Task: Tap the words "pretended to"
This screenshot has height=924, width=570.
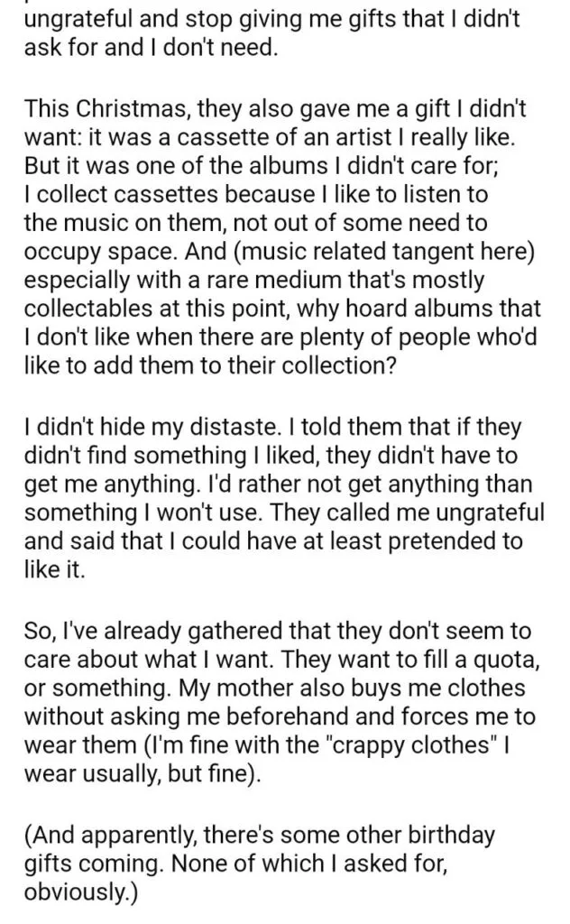Action: (455, 541)
